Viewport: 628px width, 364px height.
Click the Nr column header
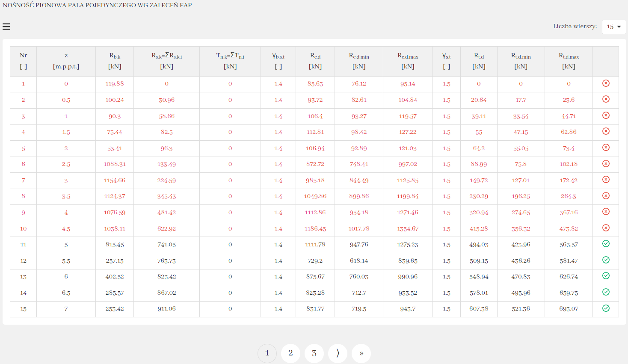point(24,61)
